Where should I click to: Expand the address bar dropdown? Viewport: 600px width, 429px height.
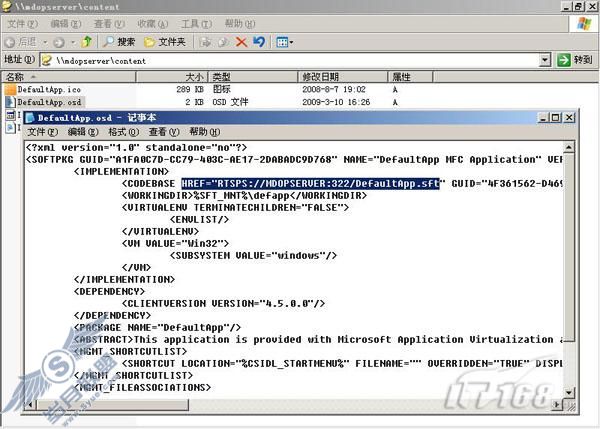(x=545, y=60)
